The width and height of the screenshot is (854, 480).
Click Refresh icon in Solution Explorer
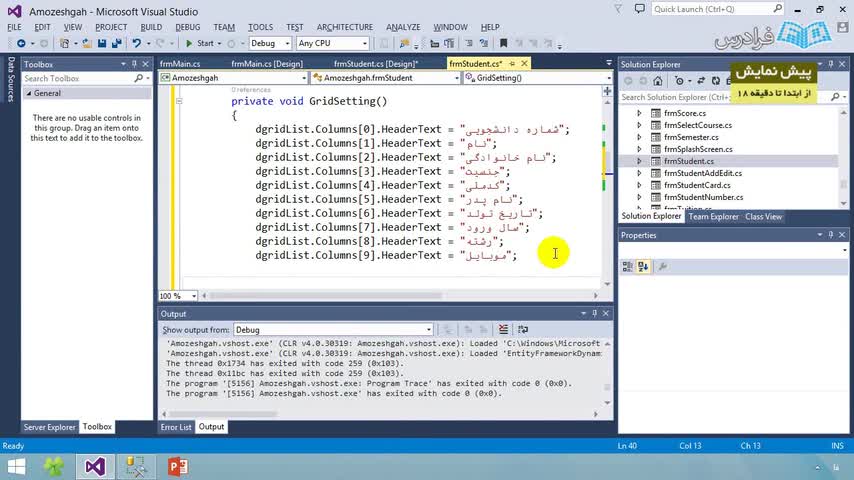716,81
